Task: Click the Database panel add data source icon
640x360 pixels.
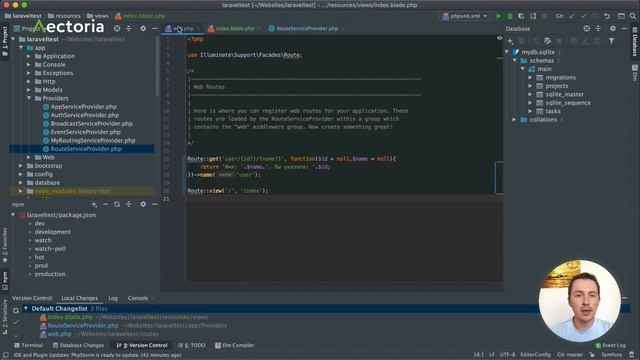Action: point(510,41)
